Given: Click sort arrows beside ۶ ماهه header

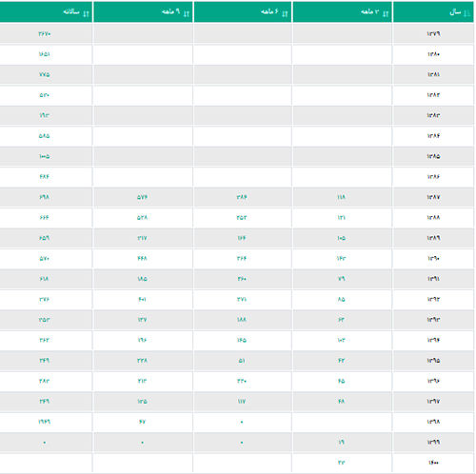Looking at the screenshot, I should coord(285,13).
